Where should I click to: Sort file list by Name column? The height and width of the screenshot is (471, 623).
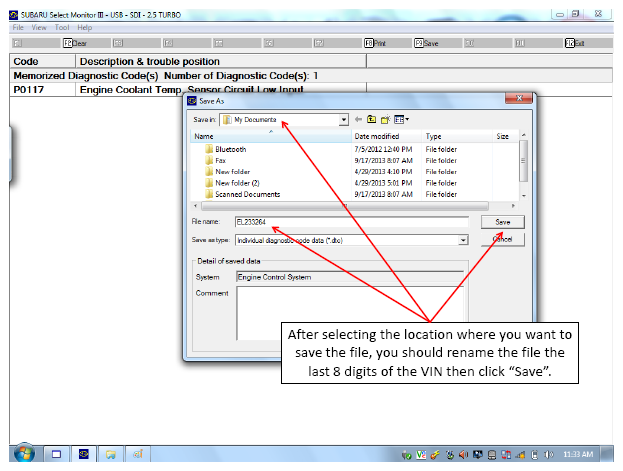click(271, 136)
